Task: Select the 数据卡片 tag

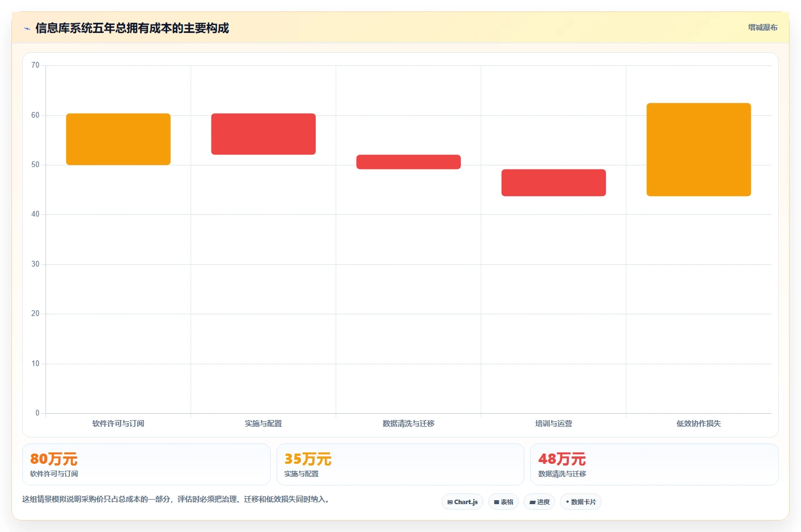Action: coord(581,502)
